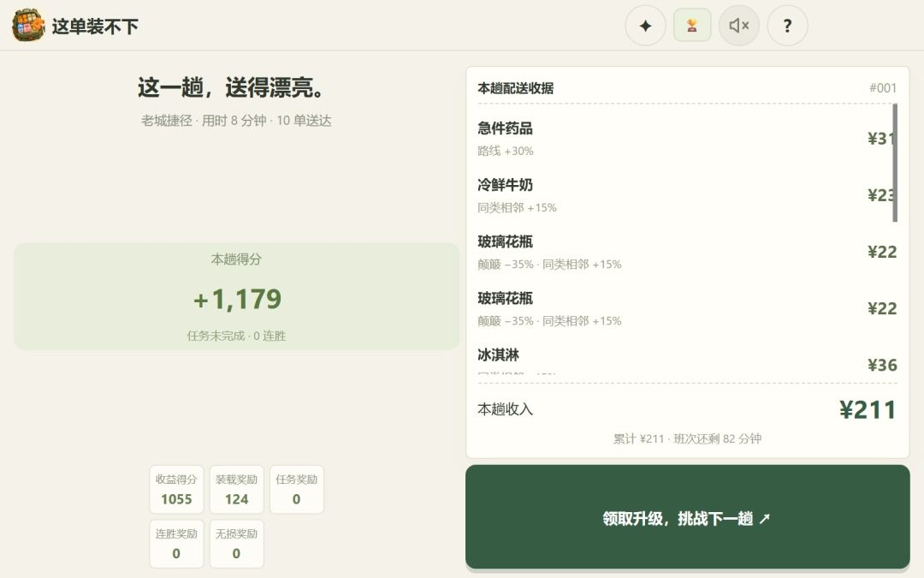Select the 急件药品 receipt row
The height and width of the screenshot is (578, 924).
click(687, 139)
